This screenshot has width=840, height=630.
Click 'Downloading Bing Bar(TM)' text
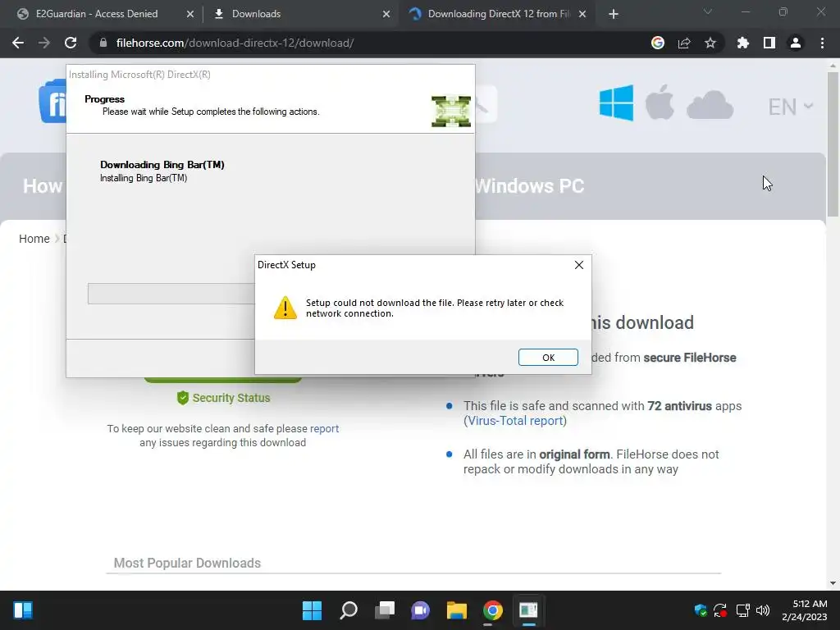162,164
